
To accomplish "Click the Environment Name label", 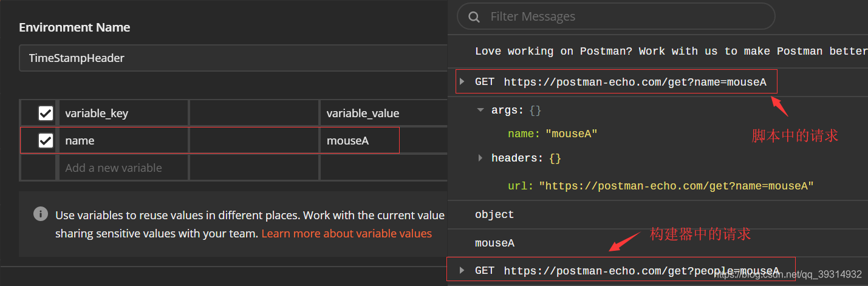I will tap(75, 27).
